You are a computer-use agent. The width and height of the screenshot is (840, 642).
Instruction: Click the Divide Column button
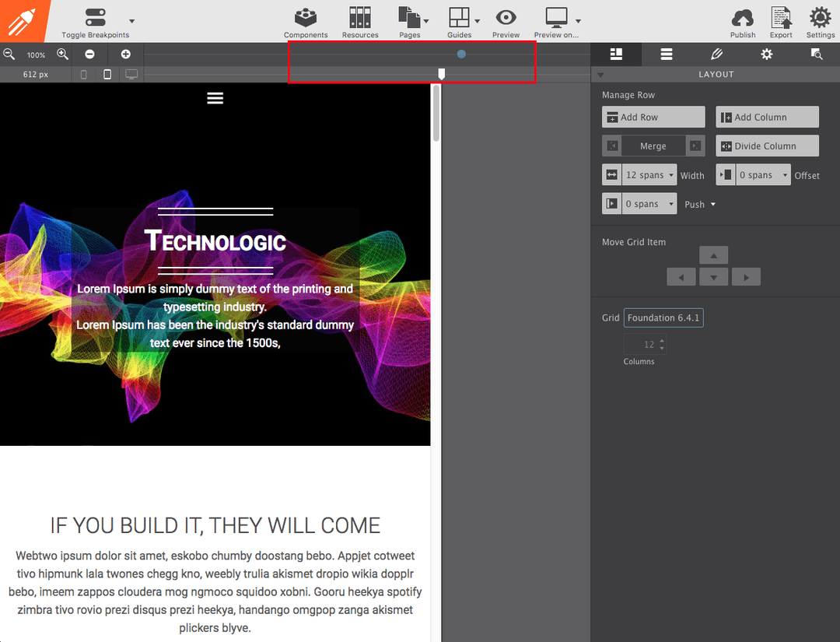point(767,146)
